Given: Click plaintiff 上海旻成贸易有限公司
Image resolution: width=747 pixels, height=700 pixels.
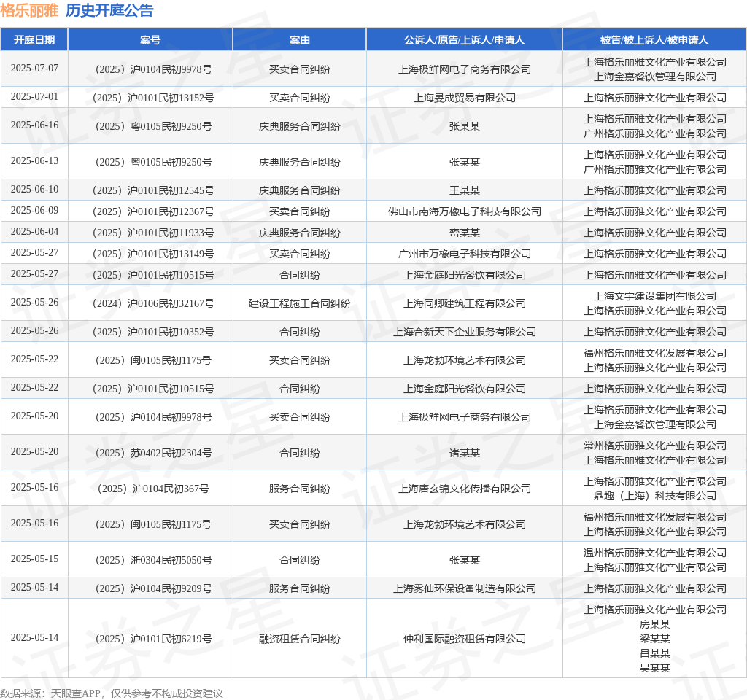Looking at the screenshot, I should tap(465, 98).
